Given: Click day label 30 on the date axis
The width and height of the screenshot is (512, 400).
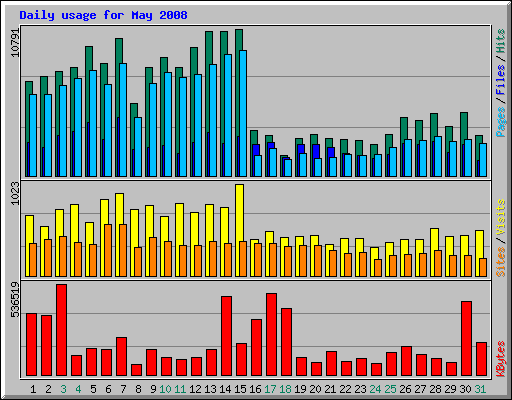Looking at the screenshot, I should [465, 389].
